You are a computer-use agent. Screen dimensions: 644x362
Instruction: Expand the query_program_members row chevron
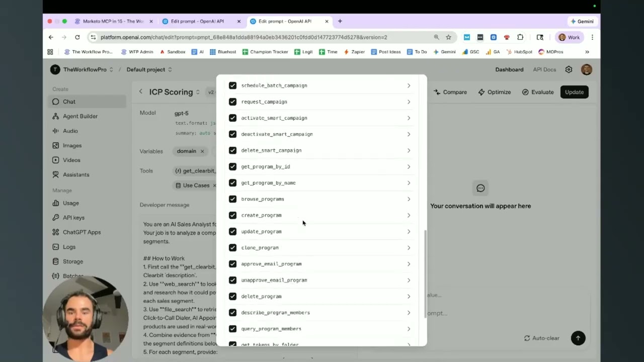click(409, 329)
